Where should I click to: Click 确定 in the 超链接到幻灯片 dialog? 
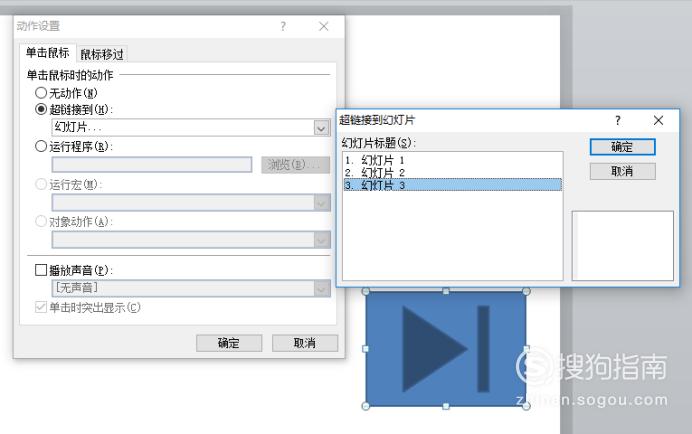[x=622, y=147]
